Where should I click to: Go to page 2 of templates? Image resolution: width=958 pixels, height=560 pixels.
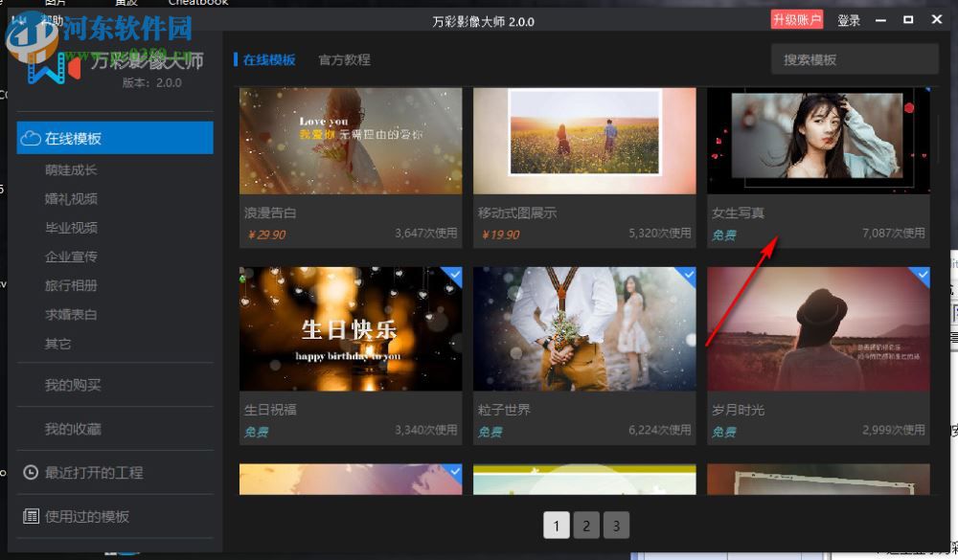point(585,525)
